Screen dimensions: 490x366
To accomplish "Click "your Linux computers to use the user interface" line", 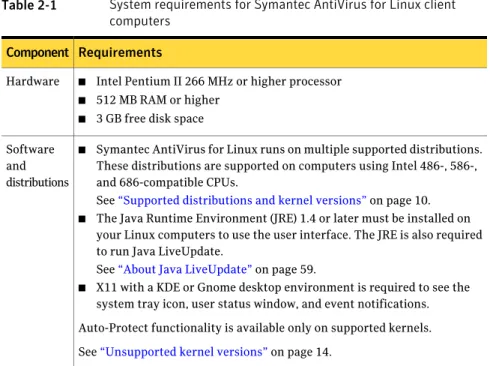I will (x=289, y=235).
